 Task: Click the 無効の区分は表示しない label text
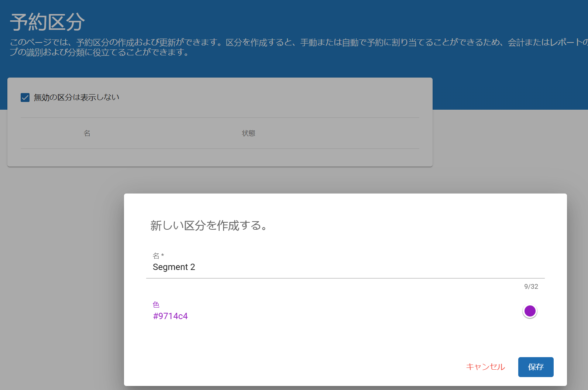click(76, 97)
